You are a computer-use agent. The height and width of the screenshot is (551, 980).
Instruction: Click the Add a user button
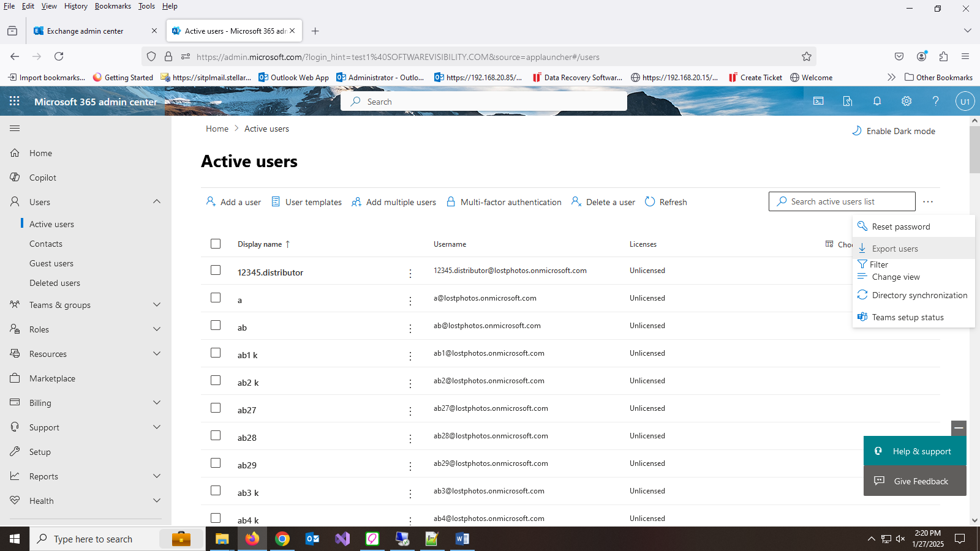click(233, 201)
